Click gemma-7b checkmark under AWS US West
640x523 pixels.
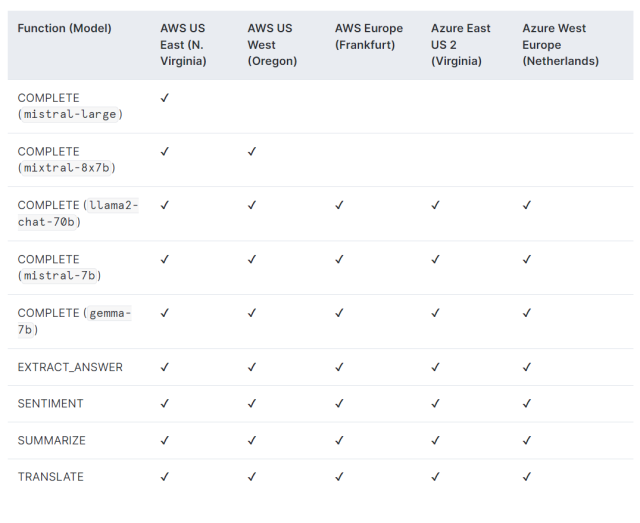[x=252, y=313]
